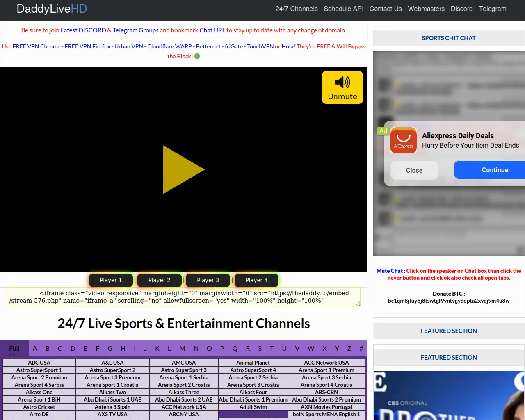Open the Animal Planet channel
Viewport: 525px width, 420px height.
click(253, 363)
